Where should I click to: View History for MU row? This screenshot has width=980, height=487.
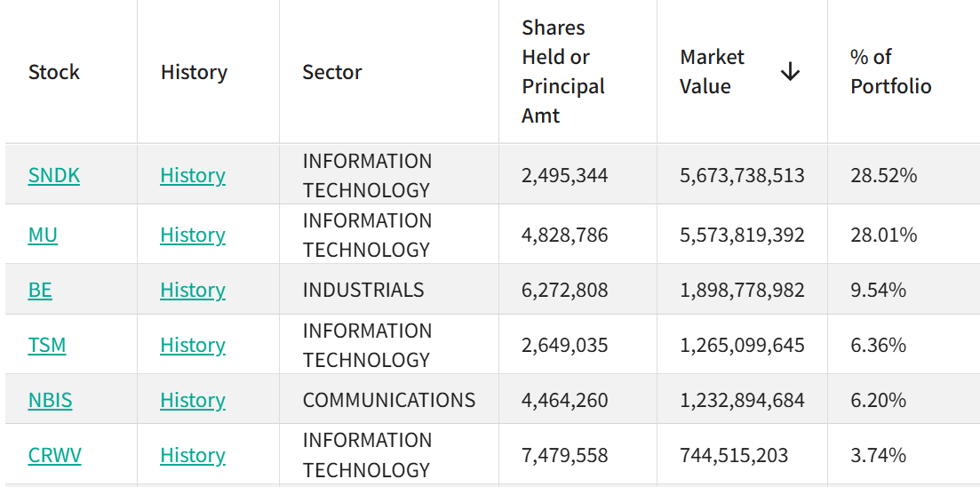coord(193,236)
